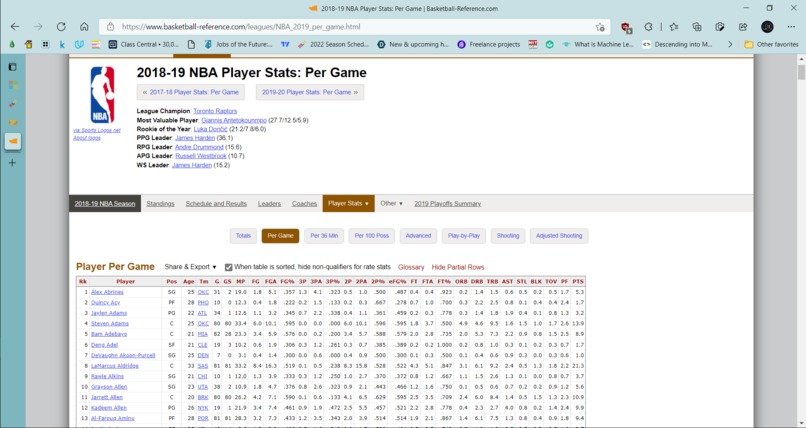The image size is (806, 428).
Task: Open the Toronto Raptors champion link
Action: [215, 111]
